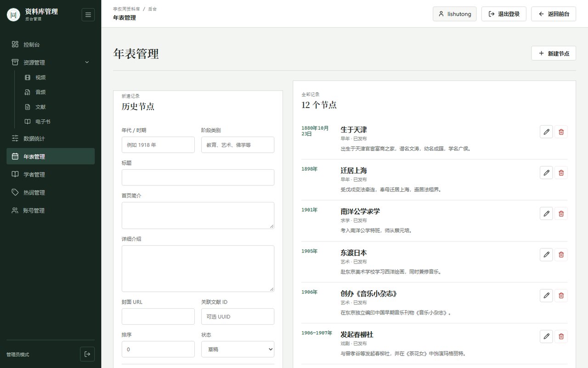
Task: Click the 新建节点 button
Action: tap(554, 53)
